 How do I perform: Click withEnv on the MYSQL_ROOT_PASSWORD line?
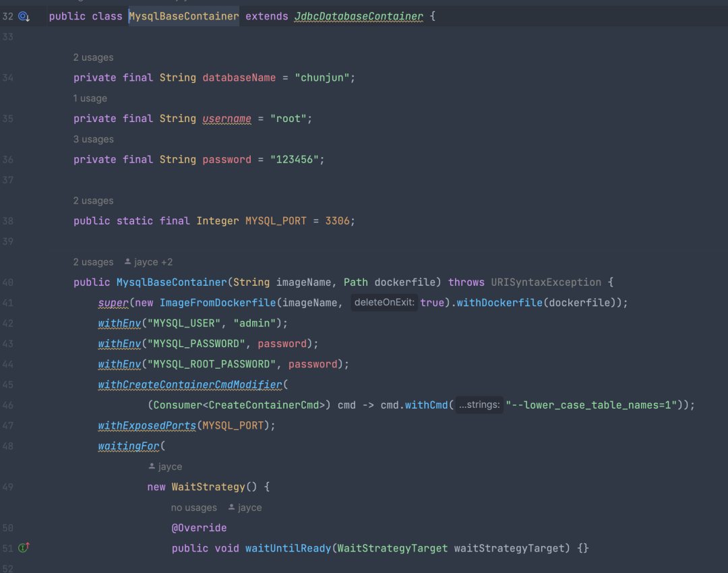119,364
